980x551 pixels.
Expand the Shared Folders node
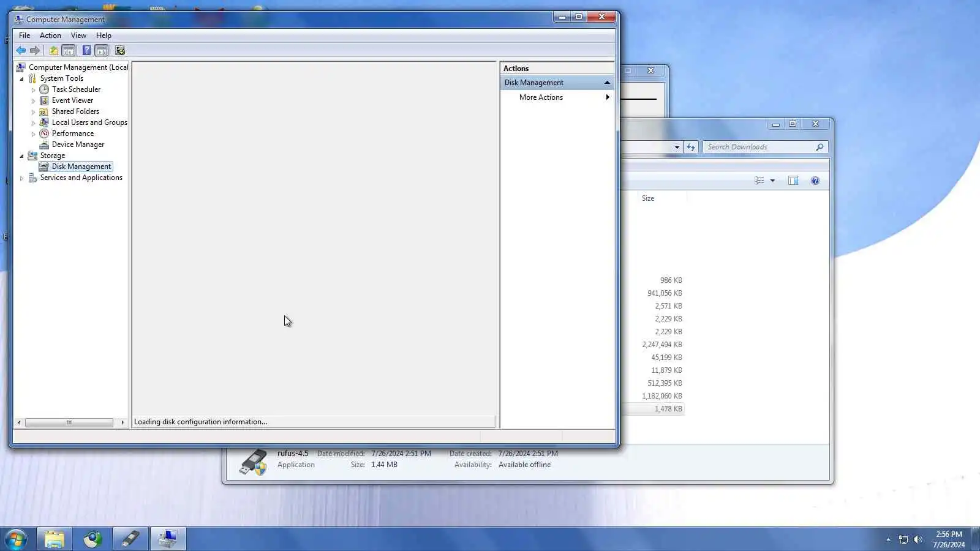pos(34,112)
